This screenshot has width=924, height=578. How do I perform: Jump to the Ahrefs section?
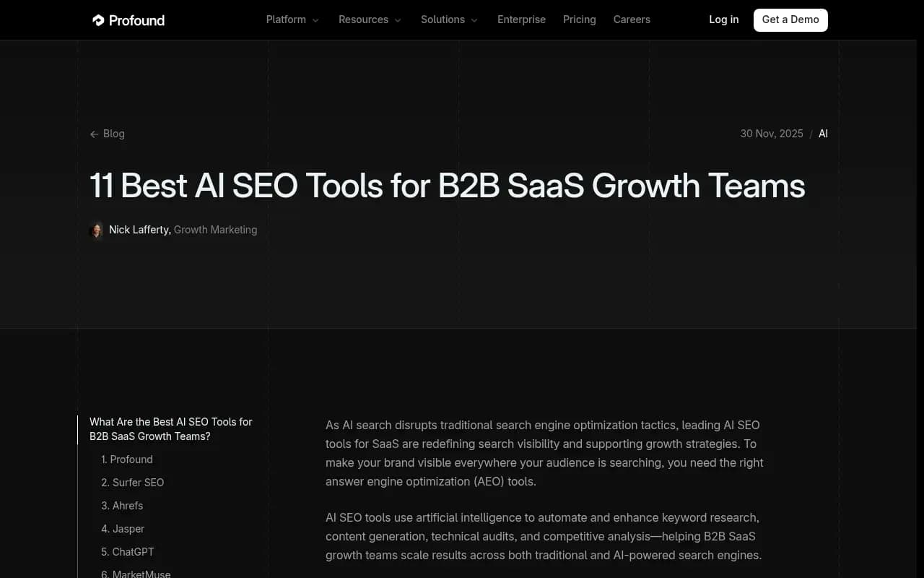click(122, 506)
